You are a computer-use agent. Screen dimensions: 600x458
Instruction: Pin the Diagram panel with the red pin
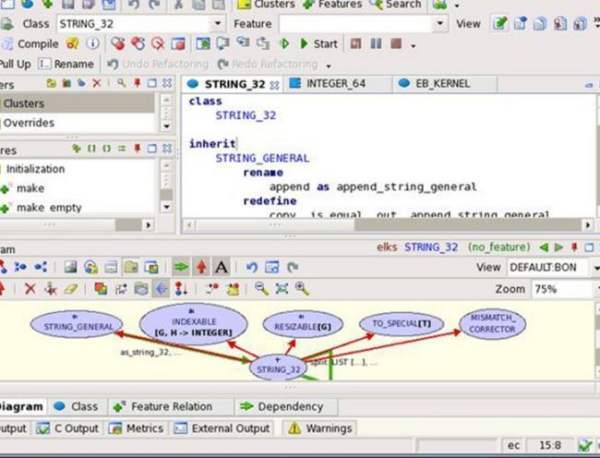point(574,247)
